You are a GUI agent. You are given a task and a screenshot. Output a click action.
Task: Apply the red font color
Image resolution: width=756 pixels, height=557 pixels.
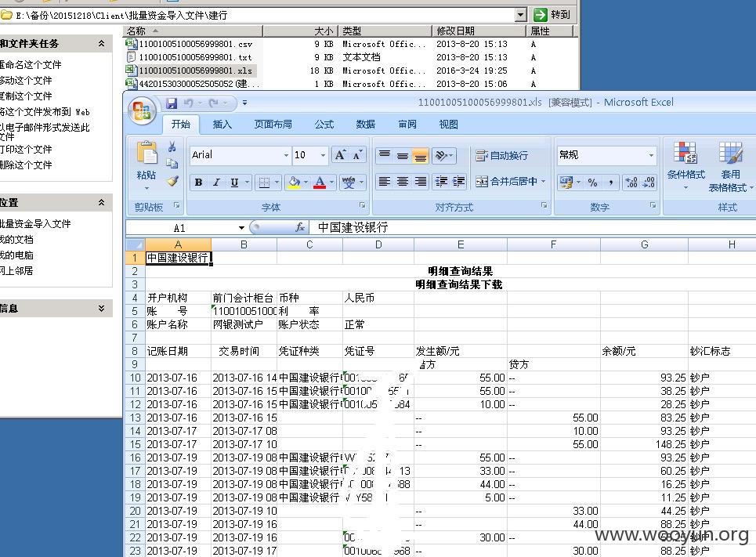coord(319,183)
